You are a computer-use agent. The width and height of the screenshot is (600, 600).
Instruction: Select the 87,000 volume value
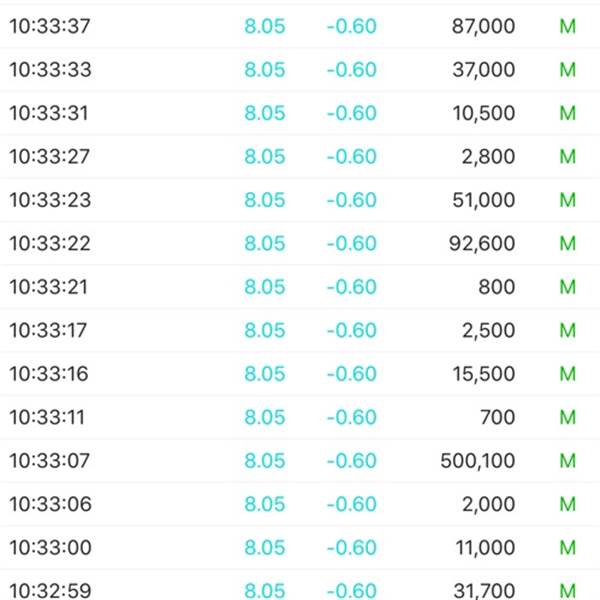(483, 26)
